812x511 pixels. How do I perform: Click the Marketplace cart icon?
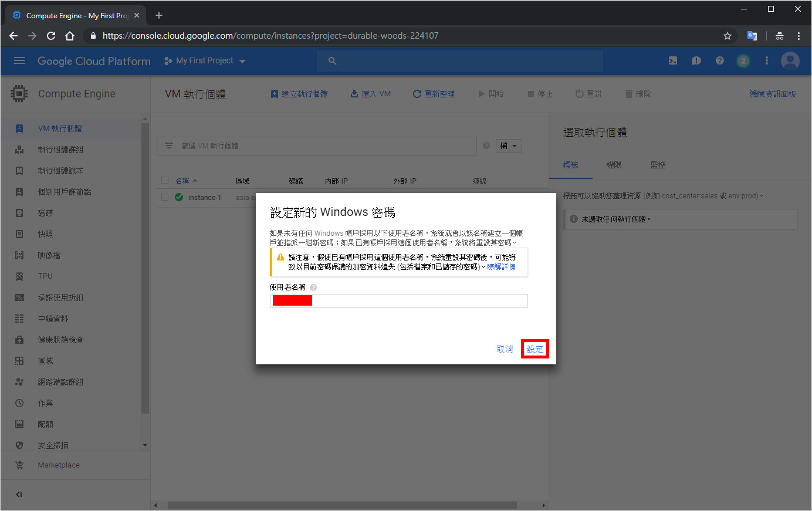[19, 465]
